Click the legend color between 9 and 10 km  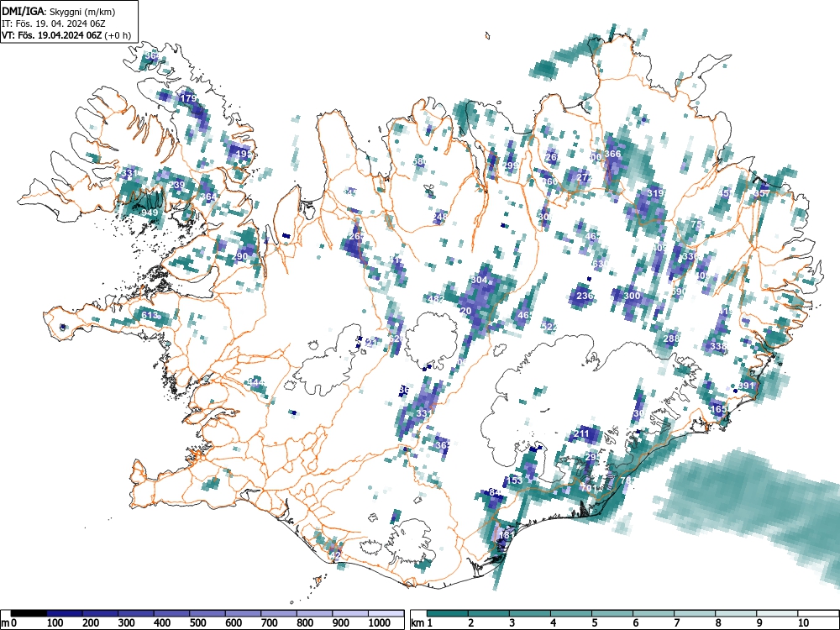(x=778, y=613)
